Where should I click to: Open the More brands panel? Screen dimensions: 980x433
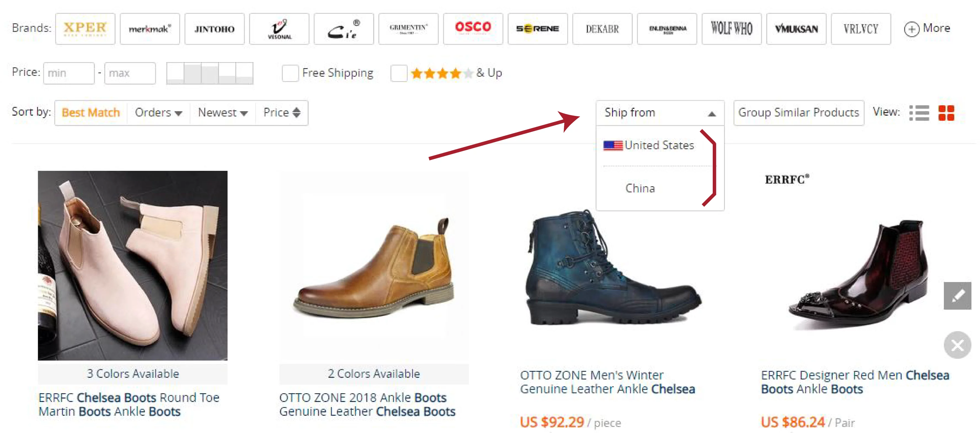[927, 28]
